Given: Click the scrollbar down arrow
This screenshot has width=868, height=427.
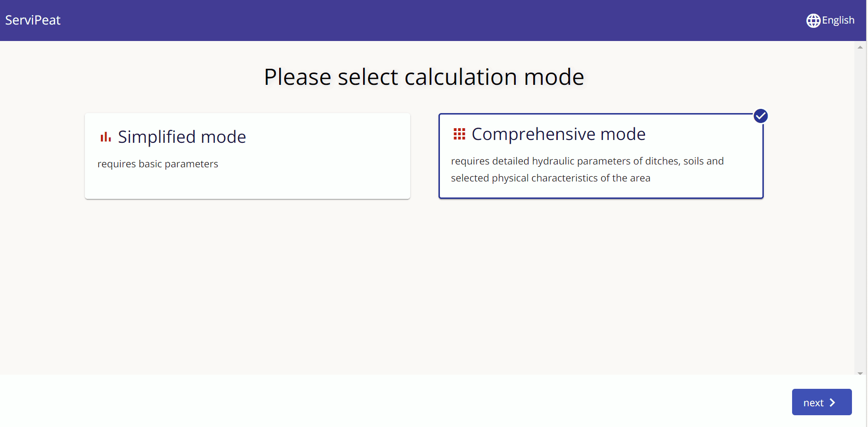Looking at the screenshot, I should (x=860, y=373).
